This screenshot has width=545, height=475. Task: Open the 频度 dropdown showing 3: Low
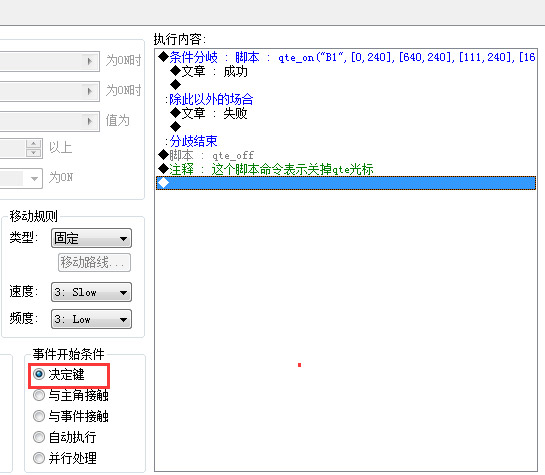[91, 319]
